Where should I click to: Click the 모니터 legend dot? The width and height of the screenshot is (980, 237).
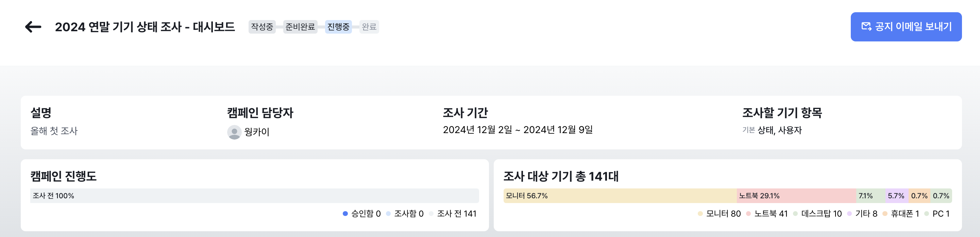(700, 214)
